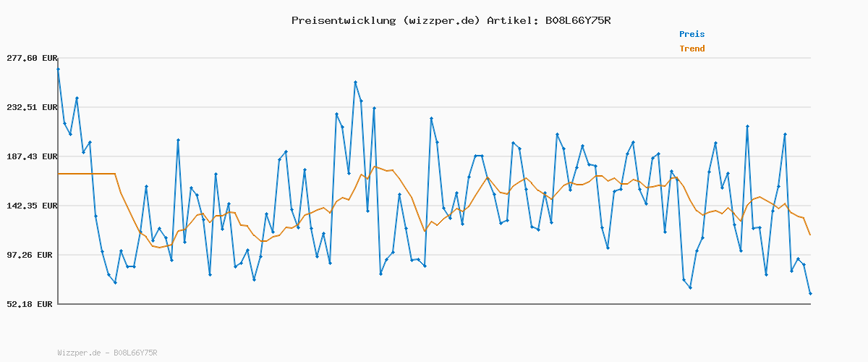
Task: Click flat starting segment of orange trend line
Action: pyautogui.click(x=87, y=174)
